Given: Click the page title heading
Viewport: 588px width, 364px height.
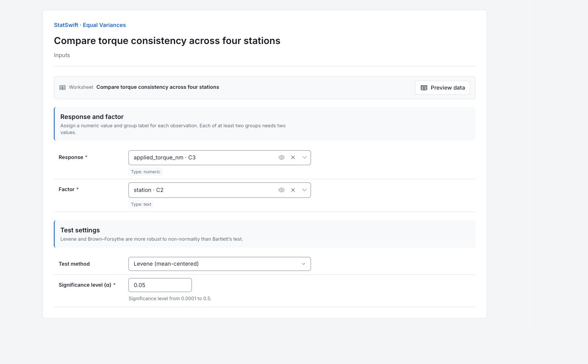Looking at the screenshot, I should [167, 41].
